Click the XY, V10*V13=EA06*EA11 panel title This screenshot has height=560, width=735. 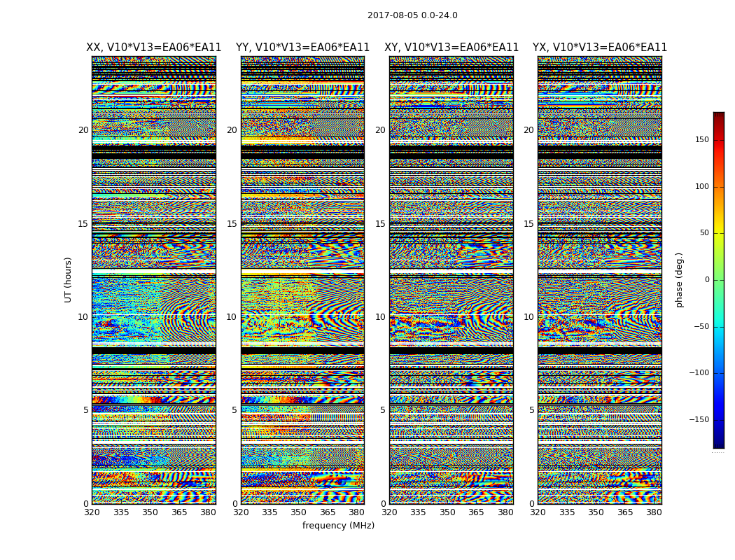451,48
